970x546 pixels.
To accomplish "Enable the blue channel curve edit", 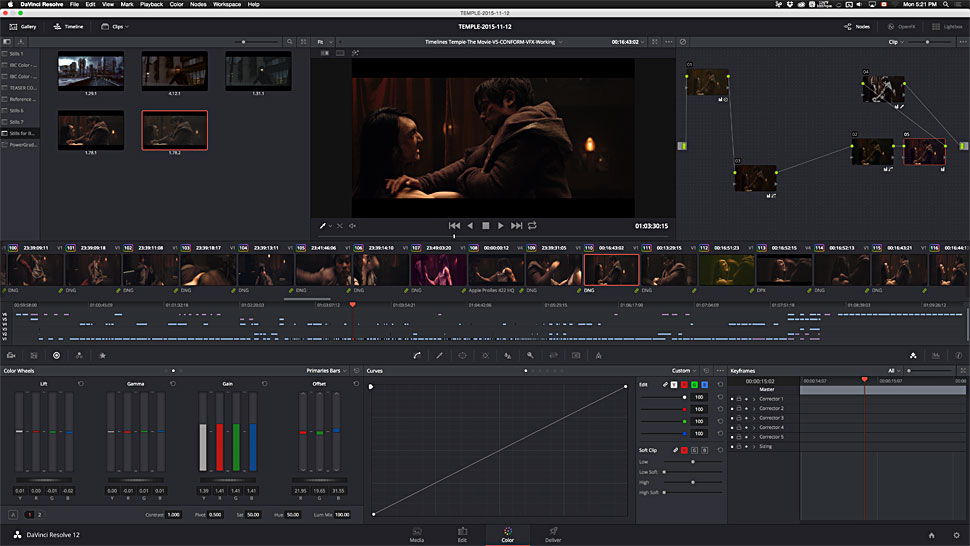I will click(x=704, y=385).
